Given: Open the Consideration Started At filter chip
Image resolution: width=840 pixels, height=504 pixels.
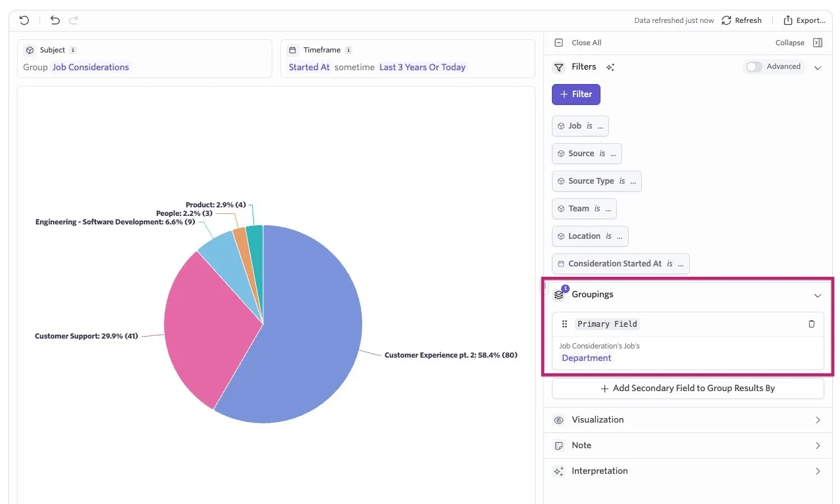Looking at the screenshot, I should tap(621, 264).
